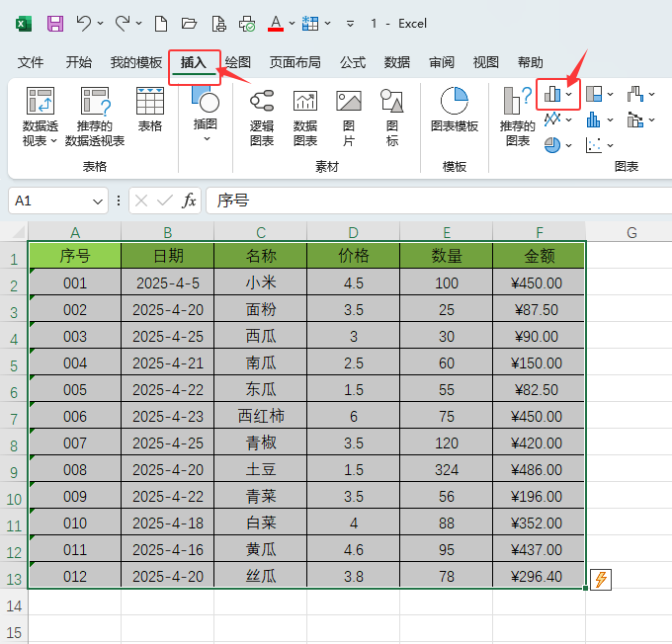Click the Insert Function fx button

(189, 201)
